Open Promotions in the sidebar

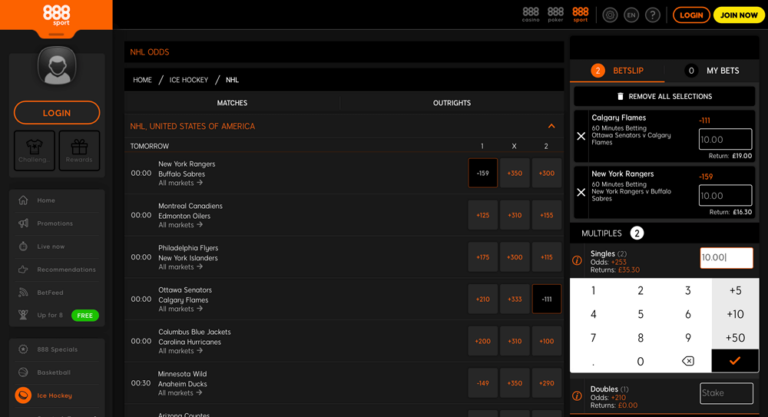pos(57,223)
